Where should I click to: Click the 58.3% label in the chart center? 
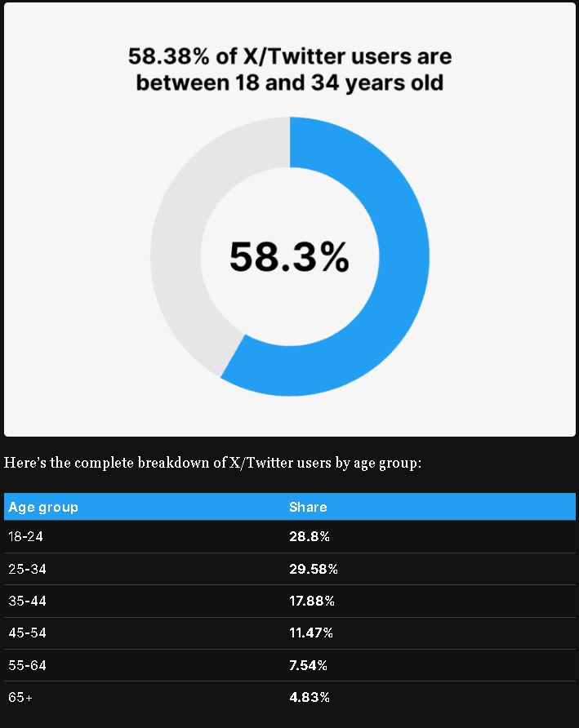289,256
